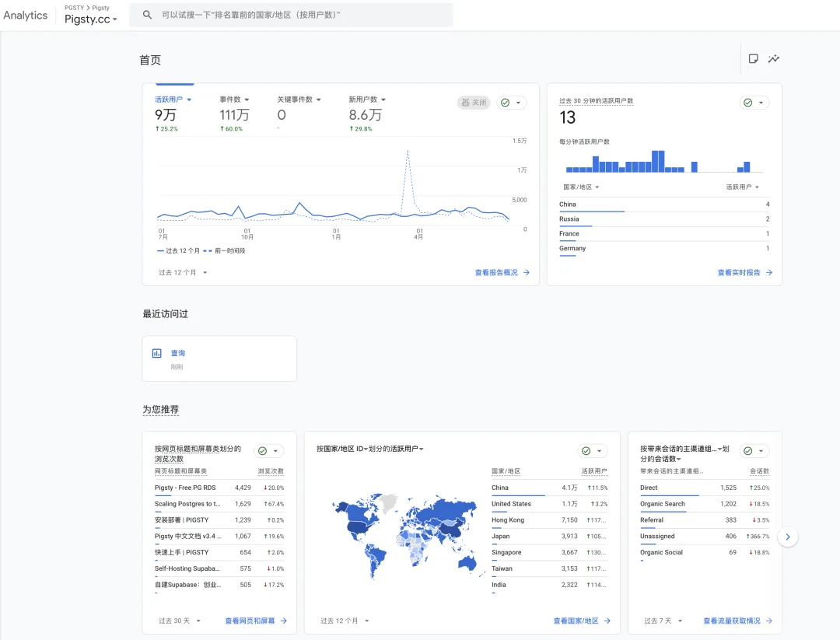The height and width of the screenshot is (640, 840).
Task: Show next recommended cards with right chevron
Action: [x=787, y=537]
